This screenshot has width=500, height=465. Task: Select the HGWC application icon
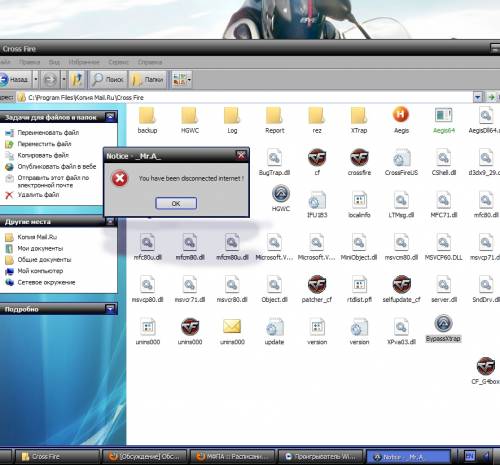pos(281,194)
